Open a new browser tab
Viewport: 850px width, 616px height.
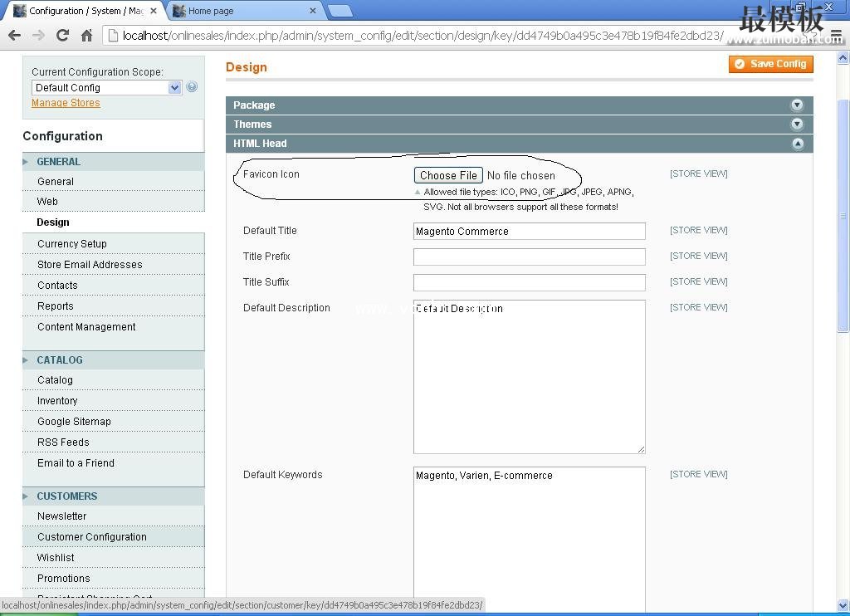coord(340,10)
